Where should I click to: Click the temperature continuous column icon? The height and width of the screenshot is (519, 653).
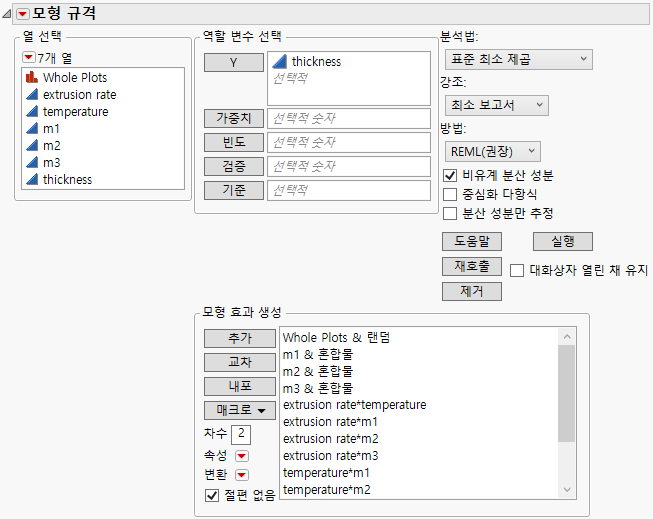click(x=32, y=112)
